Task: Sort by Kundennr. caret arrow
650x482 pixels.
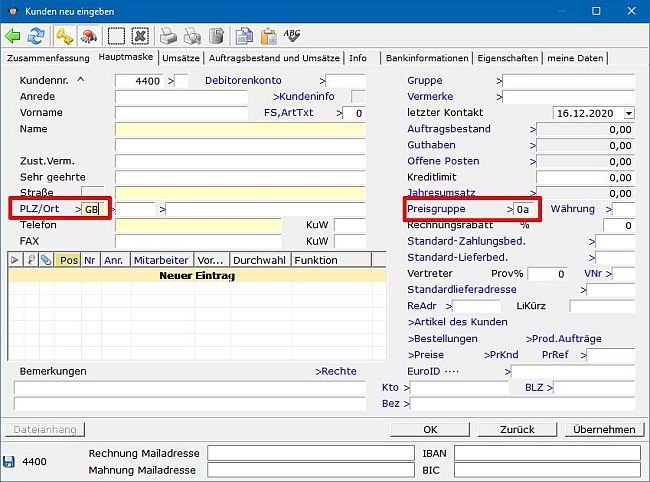Action: [x=81, y=80]
